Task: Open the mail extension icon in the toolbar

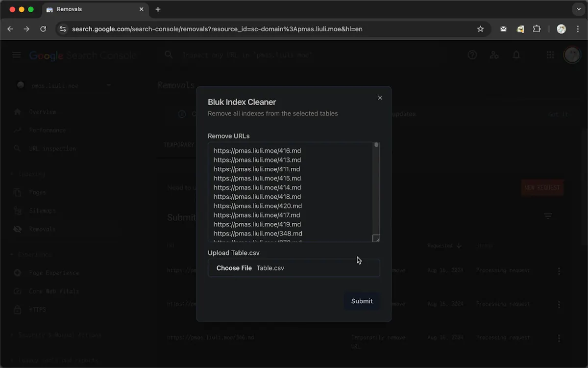Action: (503, 29)
